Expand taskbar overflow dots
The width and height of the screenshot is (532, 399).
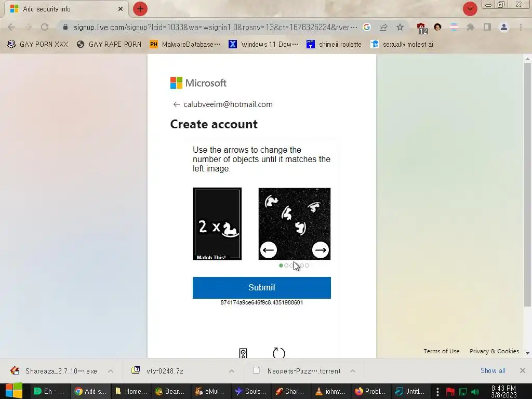437,392
